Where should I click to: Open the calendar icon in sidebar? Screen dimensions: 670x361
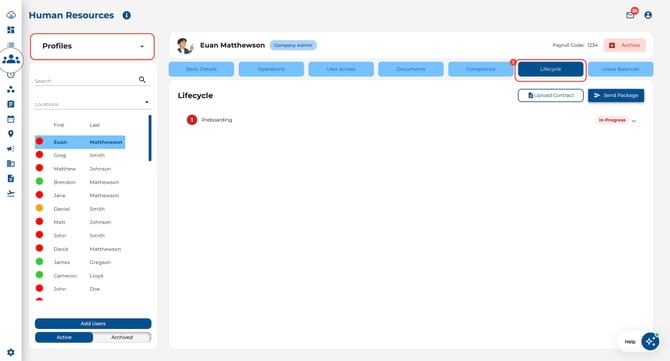point(11,119)
